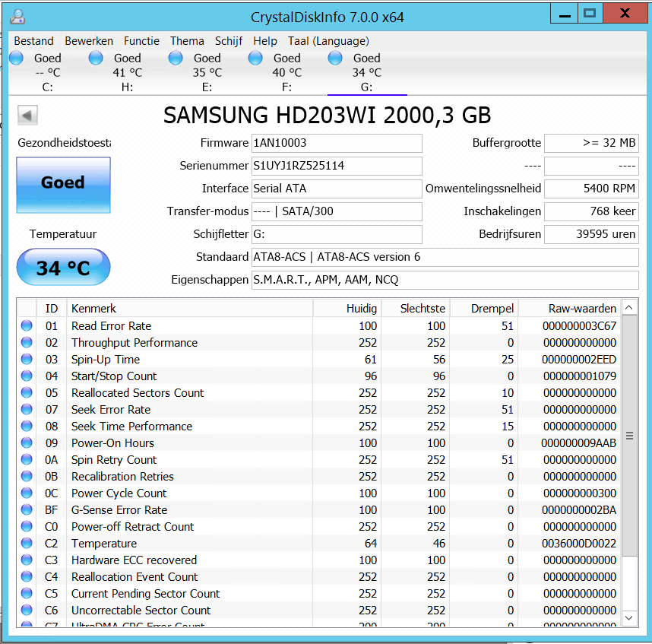The height and width of the screenshot is (644, 652).
Task: Click the Standaard field ATA8-ACS version 6
Action: point(445,257)
